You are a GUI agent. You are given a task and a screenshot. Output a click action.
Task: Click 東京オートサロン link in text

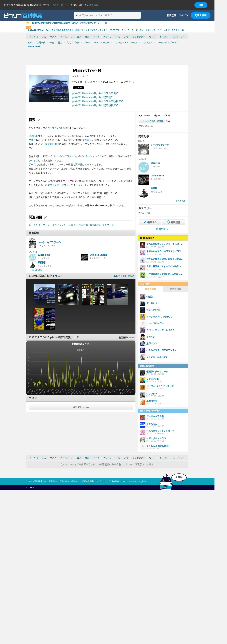[x=67, y=181]
